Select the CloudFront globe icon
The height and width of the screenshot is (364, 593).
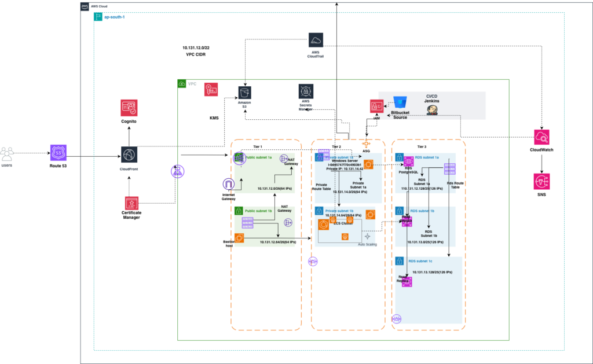point(129,155)
